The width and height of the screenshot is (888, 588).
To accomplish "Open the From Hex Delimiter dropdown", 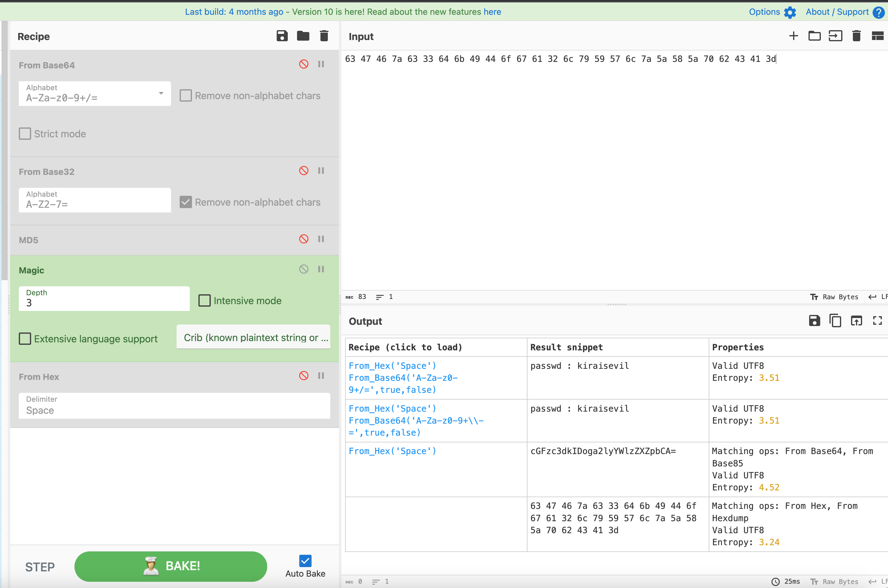I will [x=174, y=406].
